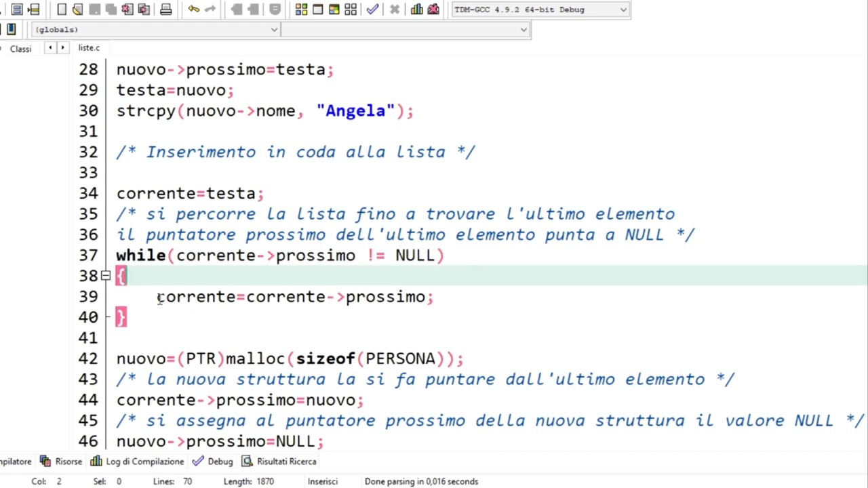Viewport: 868px width, 488px height.
Task: Click the grayed Stop execution X icon
Action: (x=395, y=9)
